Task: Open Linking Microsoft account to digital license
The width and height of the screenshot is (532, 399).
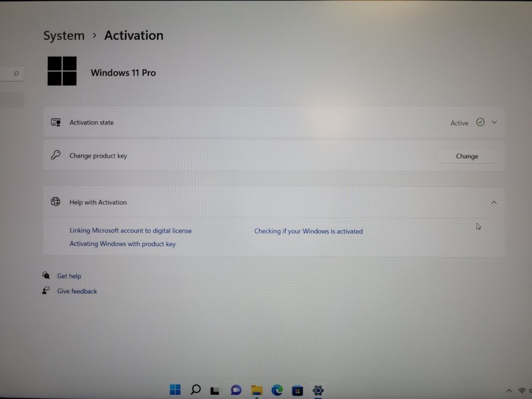Action: (x=130, y=231)
